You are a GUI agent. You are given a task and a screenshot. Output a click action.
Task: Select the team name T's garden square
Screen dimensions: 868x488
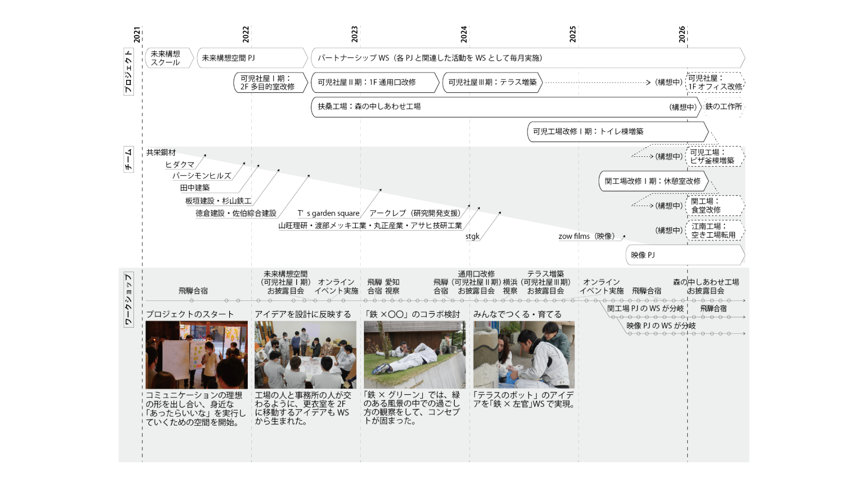pyautogui.click(x=328, y=213)
